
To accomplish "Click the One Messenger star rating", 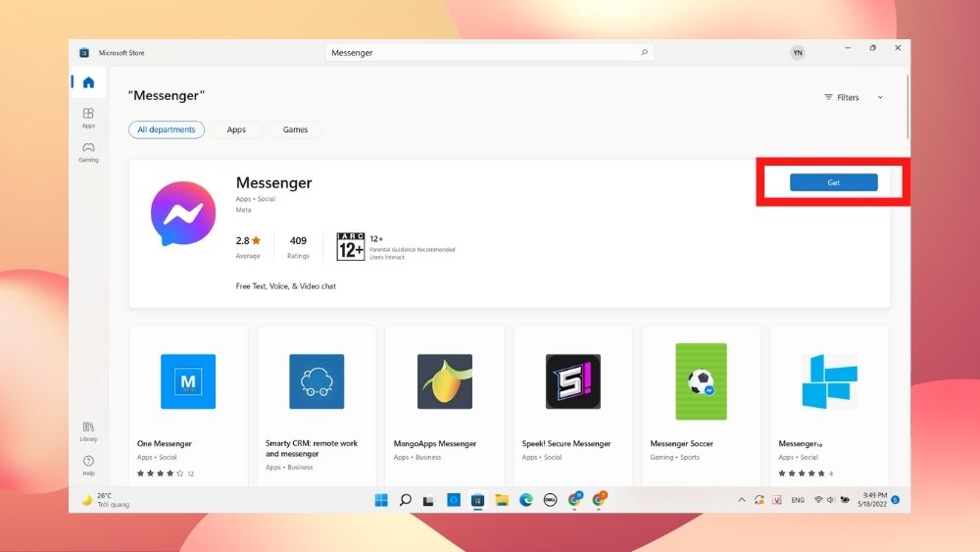I will [x=160, y=474].
